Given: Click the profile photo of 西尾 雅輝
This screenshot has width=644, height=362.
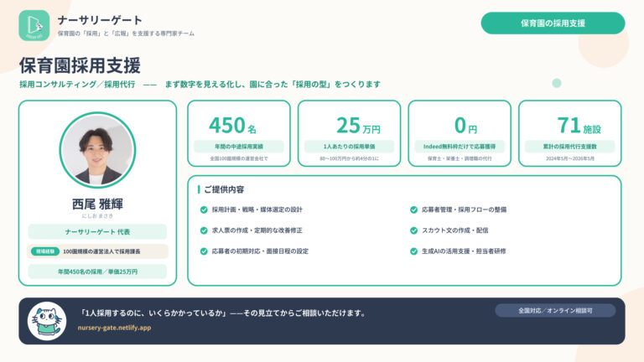Looking at the screenshot, I should 97,150.
